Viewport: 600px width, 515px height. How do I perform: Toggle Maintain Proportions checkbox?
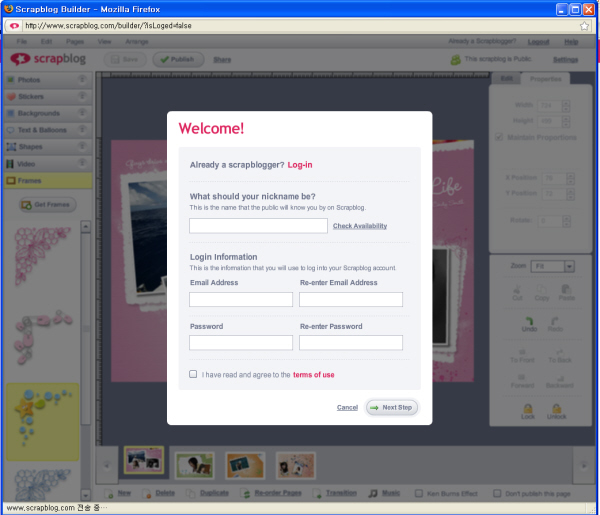(x=499, y=137)
